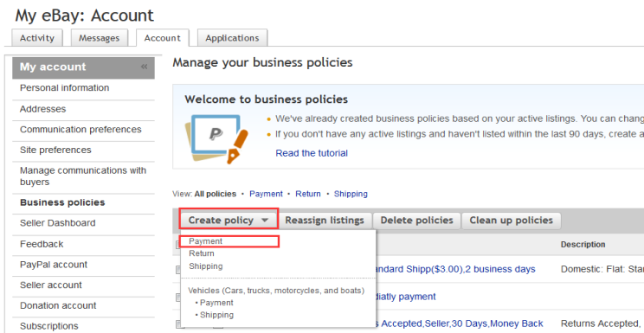644x333 pixels.
Task: Open the Standard Shipp($3.00) policy link
Action: coord(456,269)
